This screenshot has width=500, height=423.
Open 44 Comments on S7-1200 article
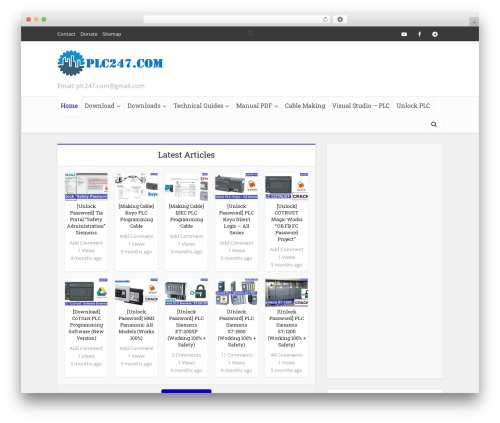287,355
